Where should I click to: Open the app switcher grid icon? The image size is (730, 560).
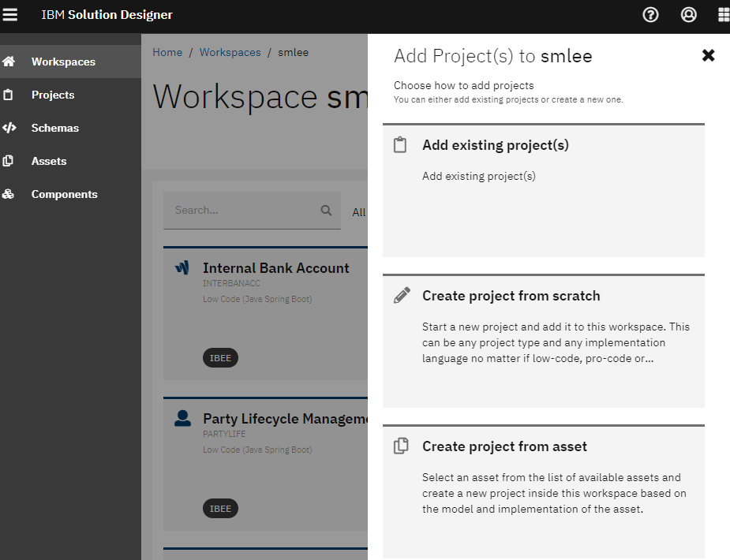(x=724, y=15)
